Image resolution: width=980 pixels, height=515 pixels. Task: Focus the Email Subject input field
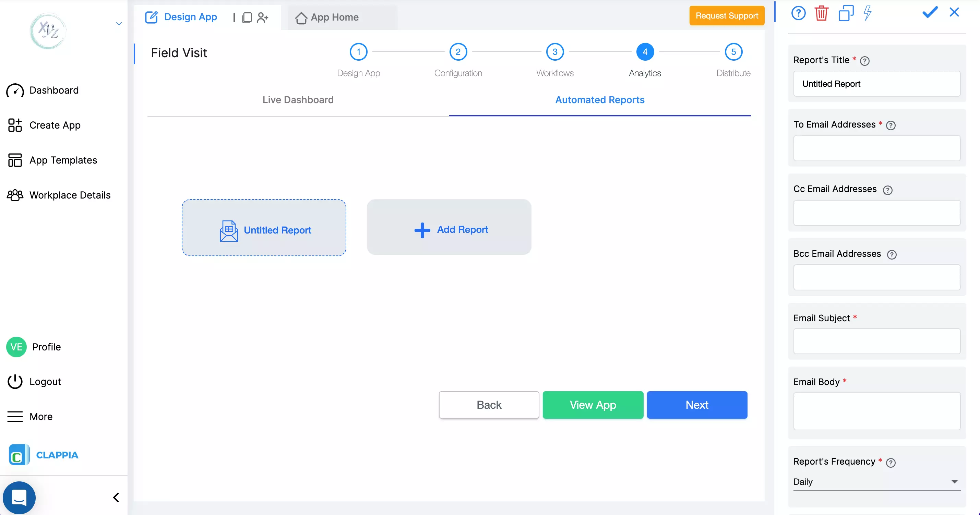click(876, 341)
